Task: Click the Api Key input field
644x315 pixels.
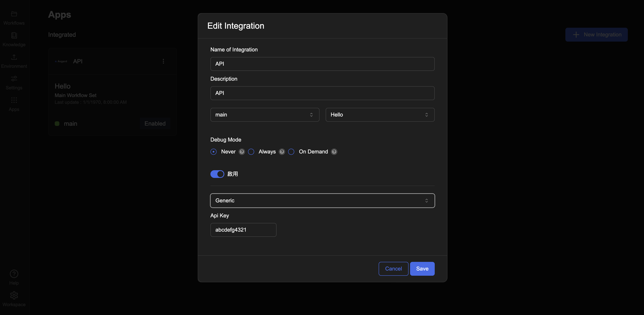Action: (x=243, y=230)
